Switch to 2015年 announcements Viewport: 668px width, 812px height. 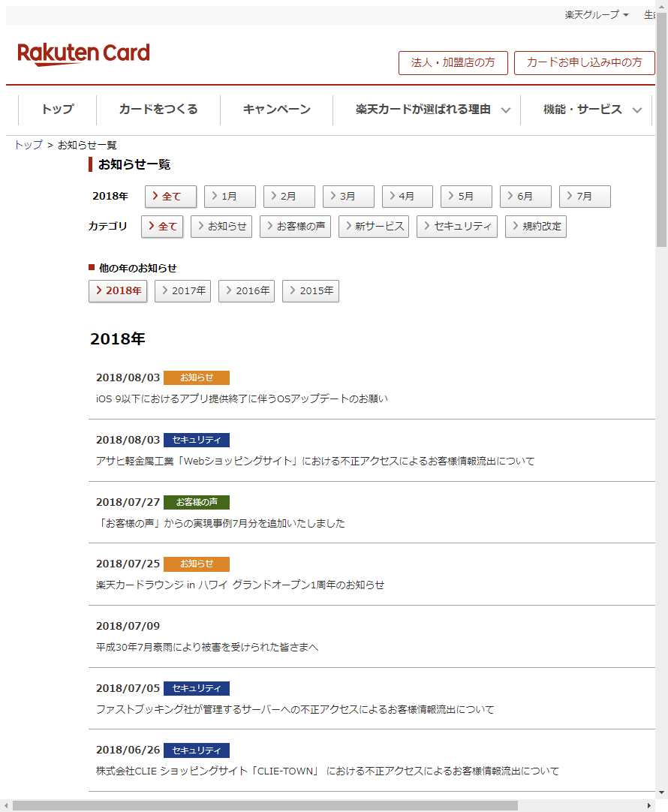310,291
